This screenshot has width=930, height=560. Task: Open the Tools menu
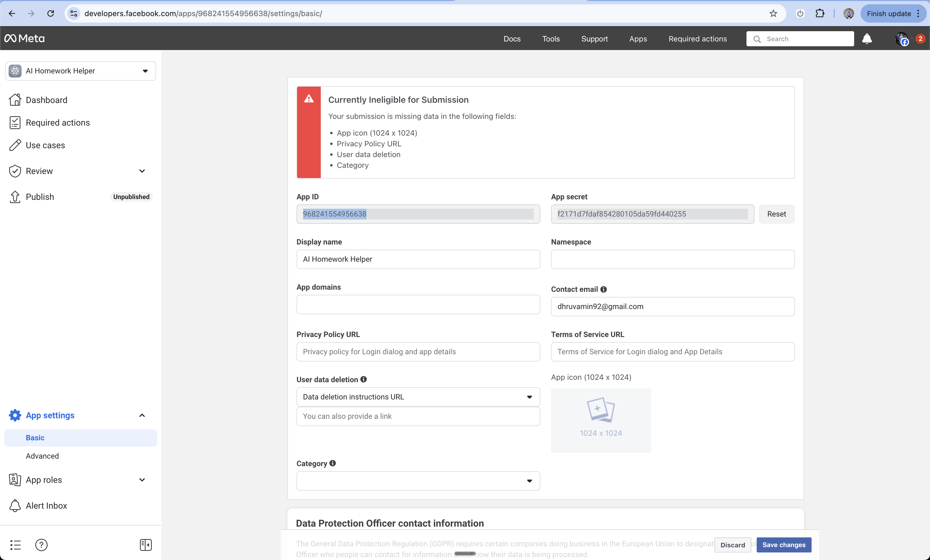[x=551, y=38]
